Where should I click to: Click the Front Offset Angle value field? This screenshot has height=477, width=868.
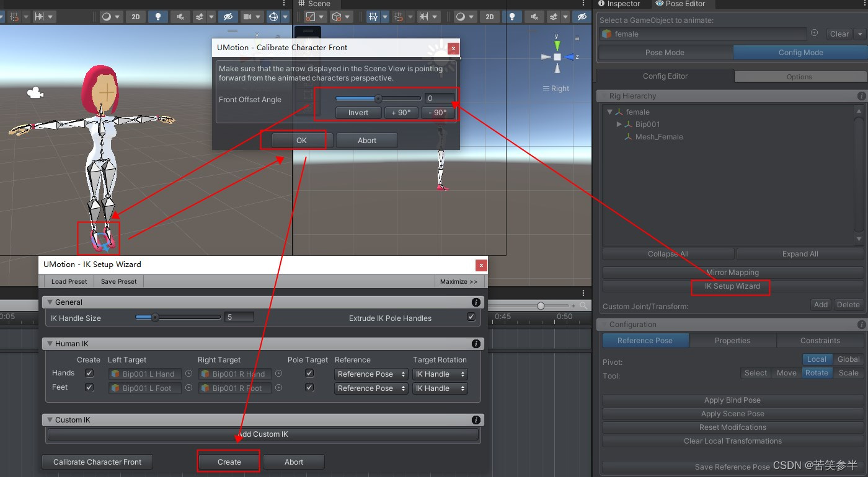click(440, 98)
